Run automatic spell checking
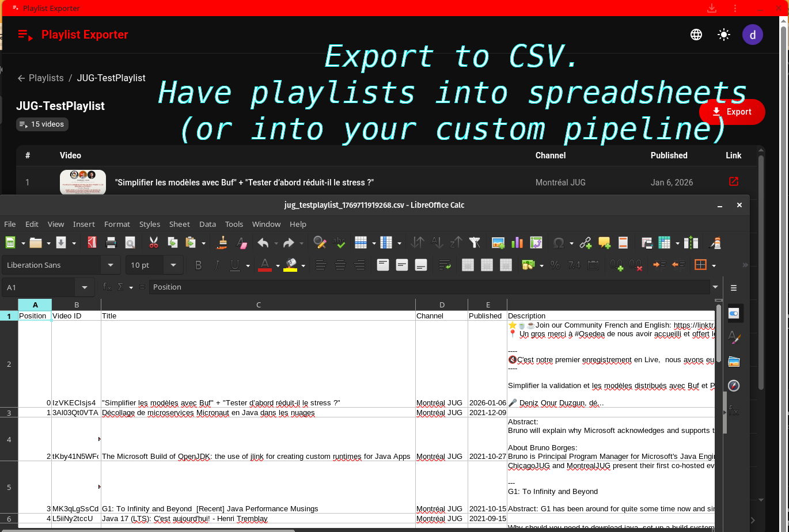Screen dimensions: 789x532 click(x=340, y=242)
